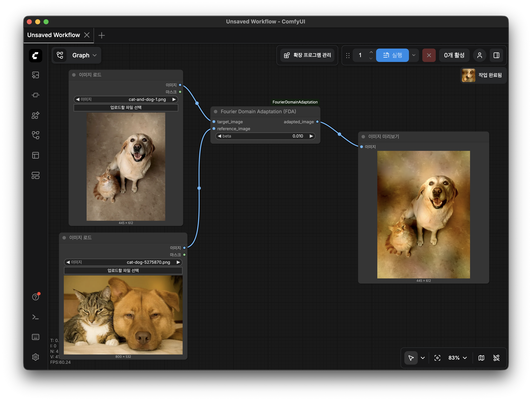Open the settings gear icon
This screenshot has height=401, width=532.
click(x=36, y=357)
